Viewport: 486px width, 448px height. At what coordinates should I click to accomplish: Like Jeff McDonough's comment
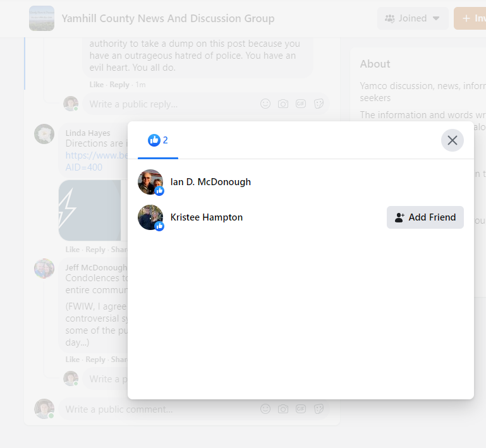coord(72,360)
